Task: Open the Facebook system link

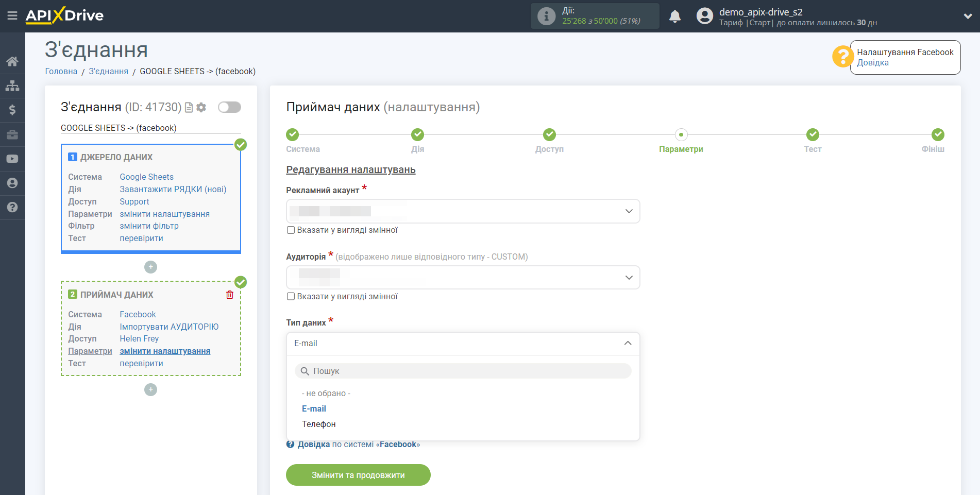Action: coord(138,315)
